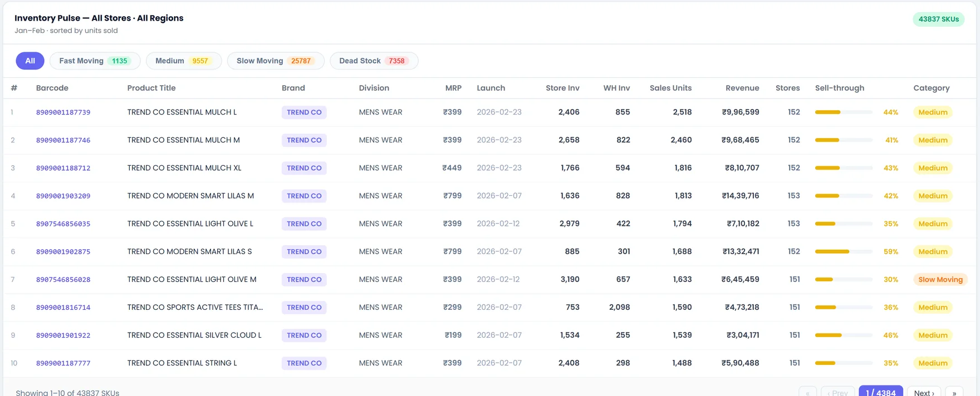
Task: Click Inventory Pulse page heading
Action: [99, 18]
